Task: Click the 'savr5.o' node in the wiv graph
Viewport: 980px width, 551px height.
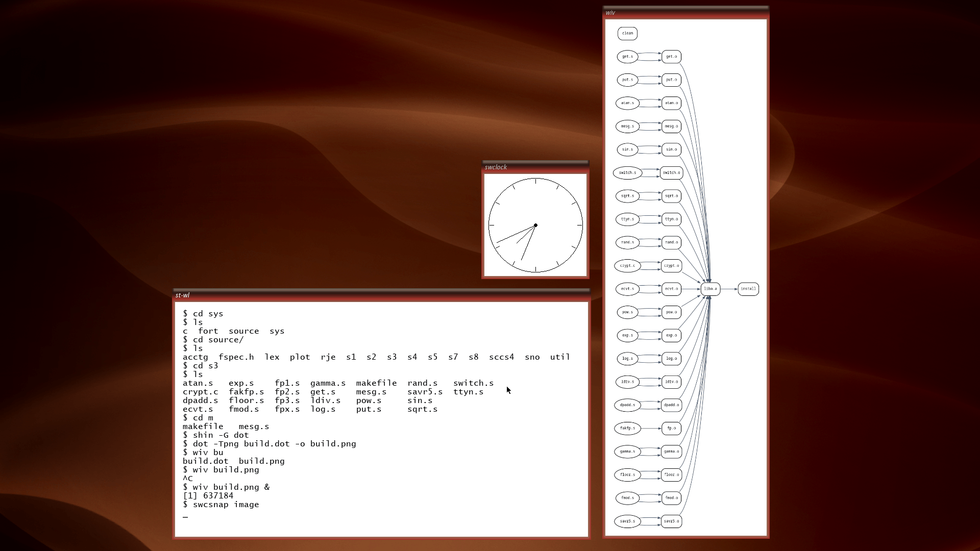Action: [671, 521]
